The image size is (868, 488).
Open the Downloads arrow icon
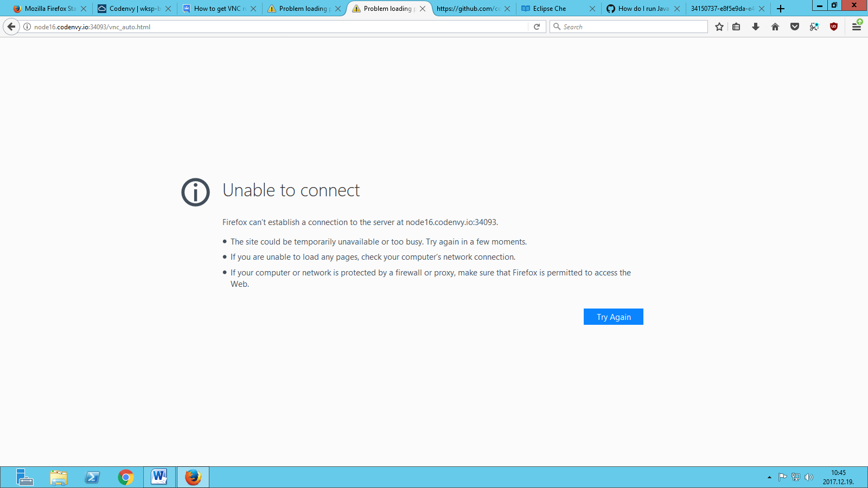click(756, 27)
